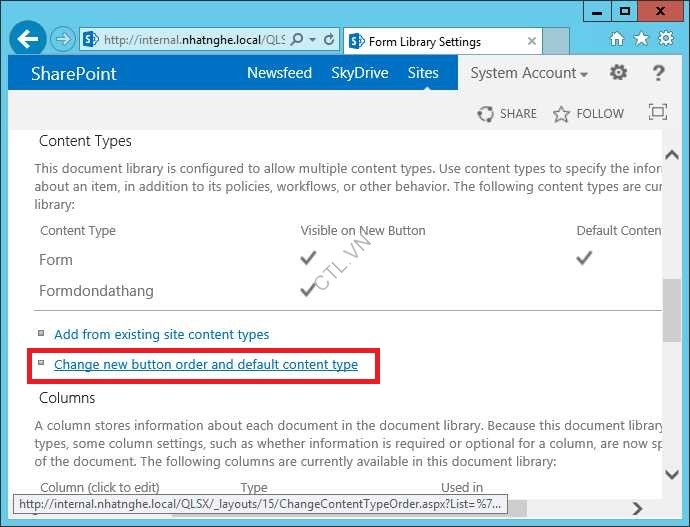The image size is (690, 527).
Task: Open the Newsfeed navigation item
Action: point(279,73)
